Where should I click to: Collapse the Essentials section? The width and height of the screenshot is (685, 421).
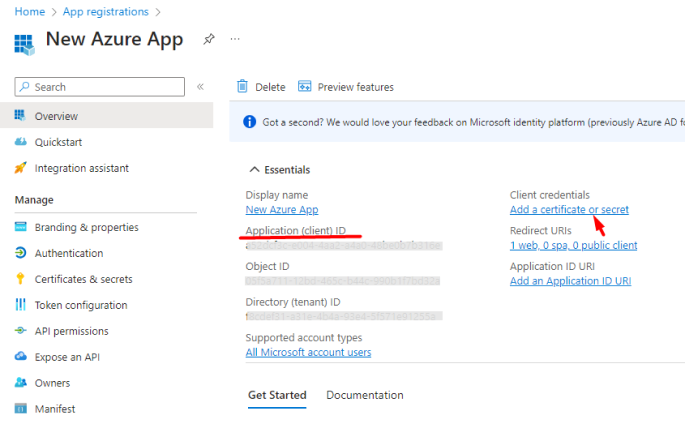[x=254, y=169]
